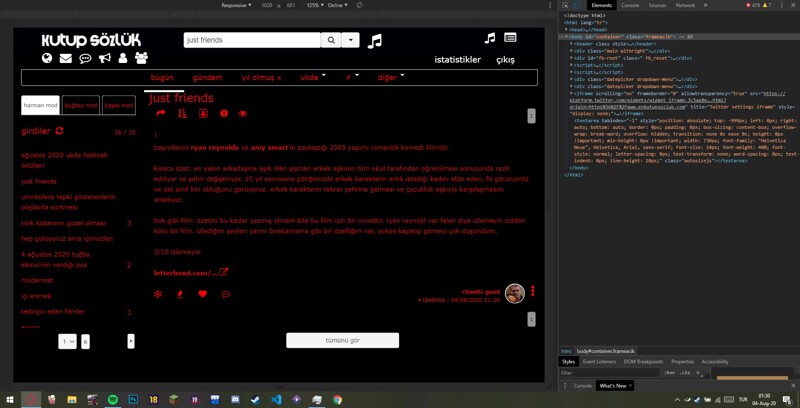Open the envelope messages icon

[65, 58]
